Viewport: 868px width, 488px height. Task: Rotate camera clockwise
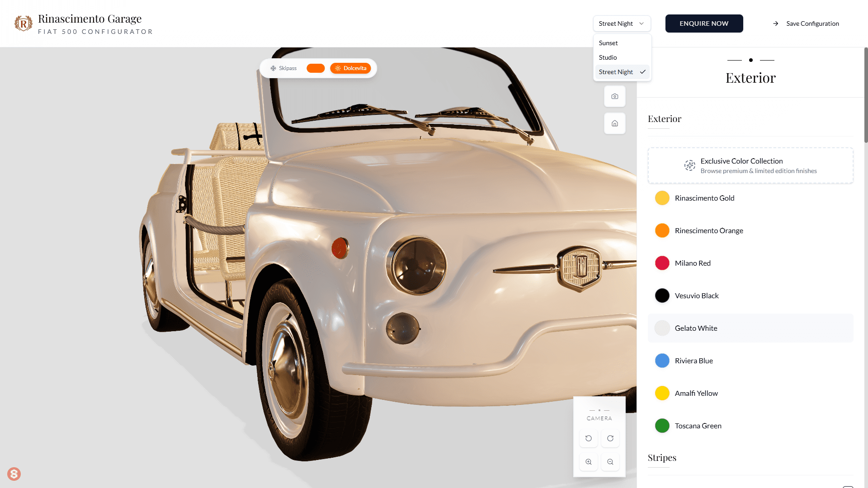pos(610,438)
